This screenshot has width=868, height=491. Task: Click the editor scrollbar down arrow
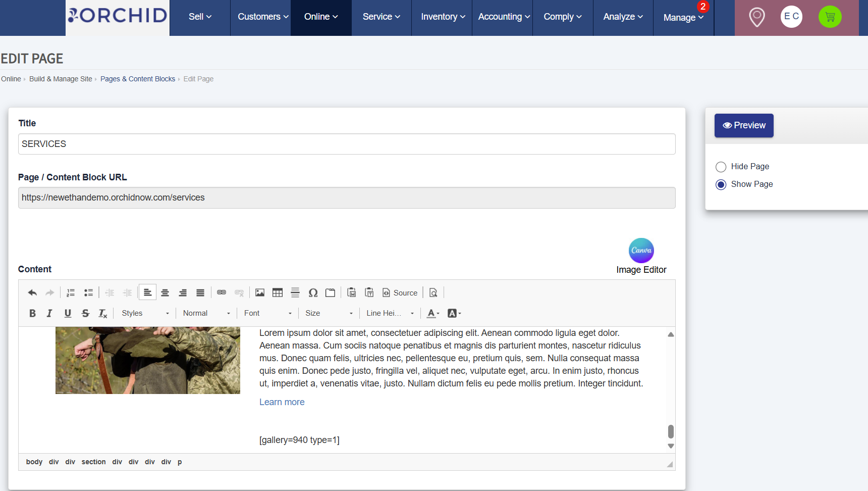pos(671,446)
